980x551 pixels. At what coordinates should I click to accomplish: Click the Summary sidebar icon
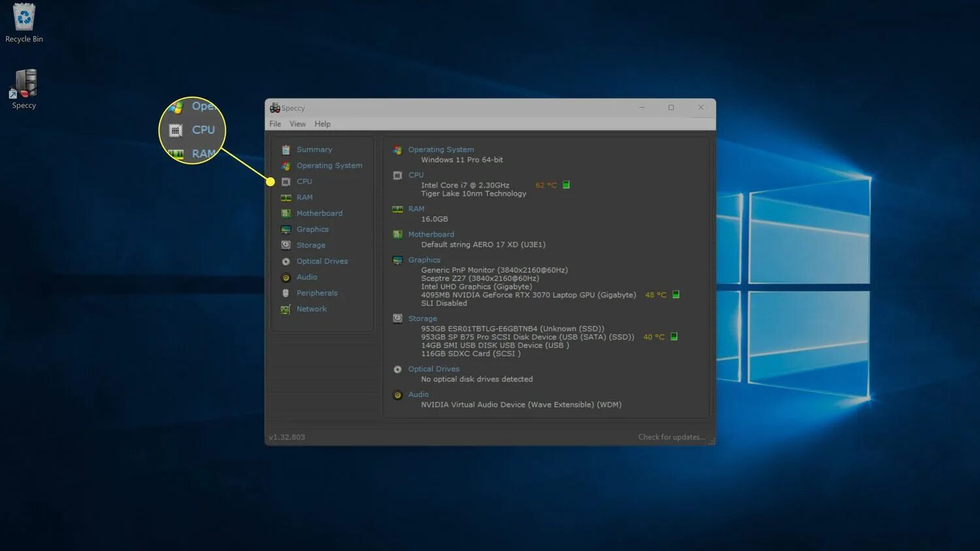[286, 150]
